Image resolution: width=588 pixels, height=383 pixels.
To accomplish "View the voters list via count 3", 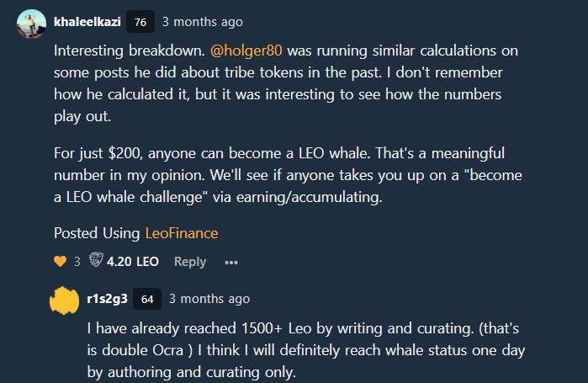I will click(77, 262).
